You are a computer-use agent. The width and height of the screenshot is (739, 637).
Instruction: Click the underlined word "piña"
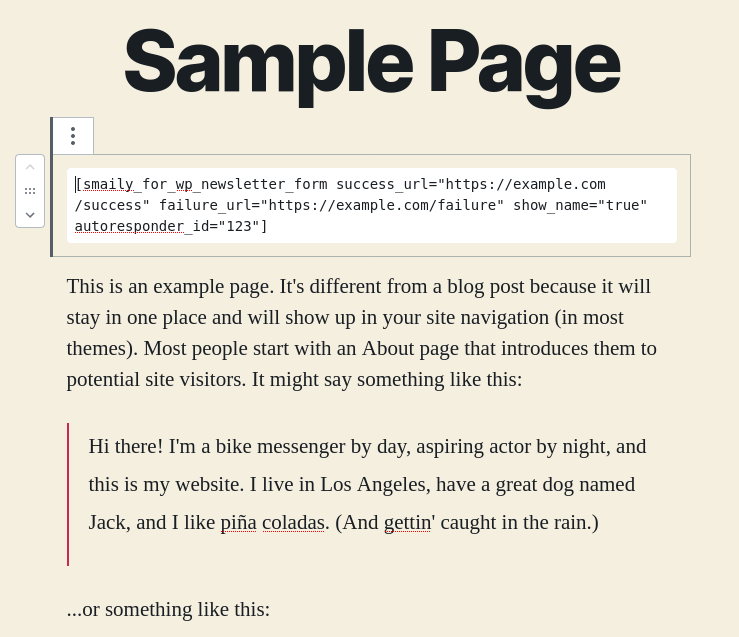[238, 522]
